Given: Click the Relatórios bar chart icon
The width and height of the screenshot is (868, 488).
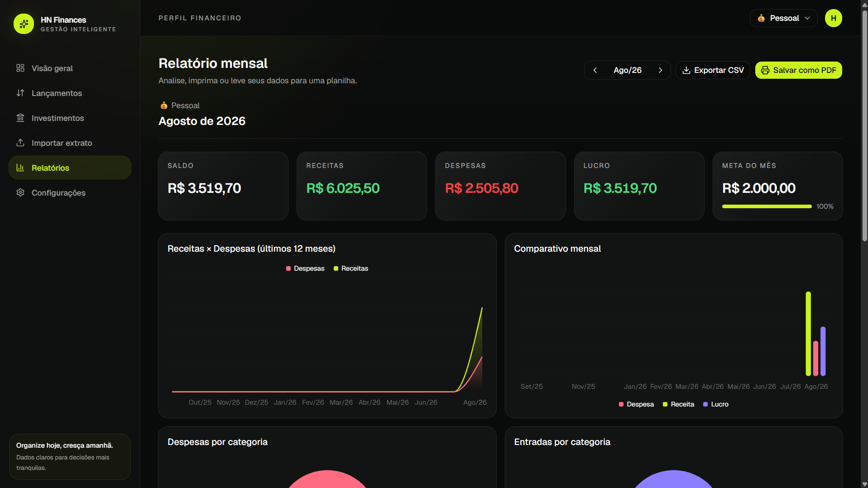Looking at the screenshot, I should [x=20, y=167].
